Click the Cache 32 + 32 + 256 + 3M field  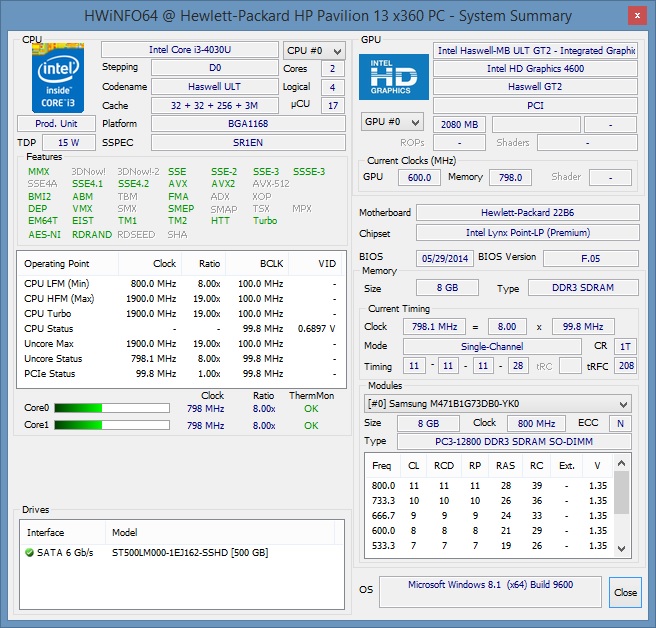pos(215,105)
